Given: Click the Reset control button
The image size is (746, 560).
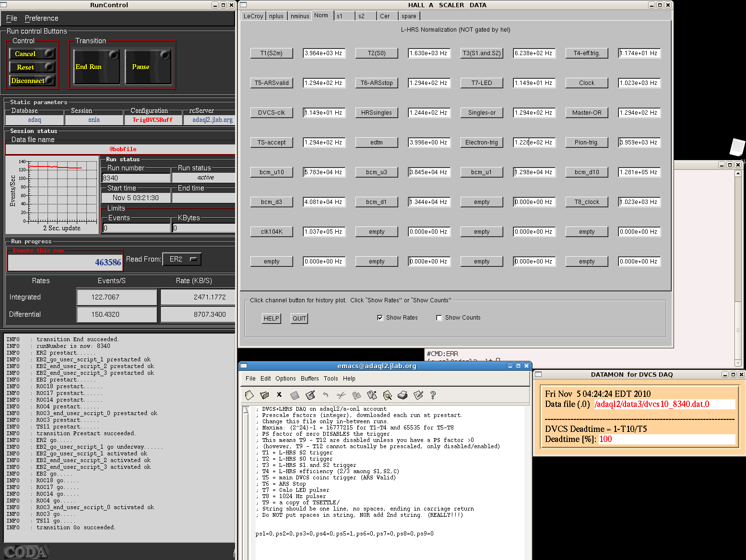Looking at the screenshot, I should point(32,67).
